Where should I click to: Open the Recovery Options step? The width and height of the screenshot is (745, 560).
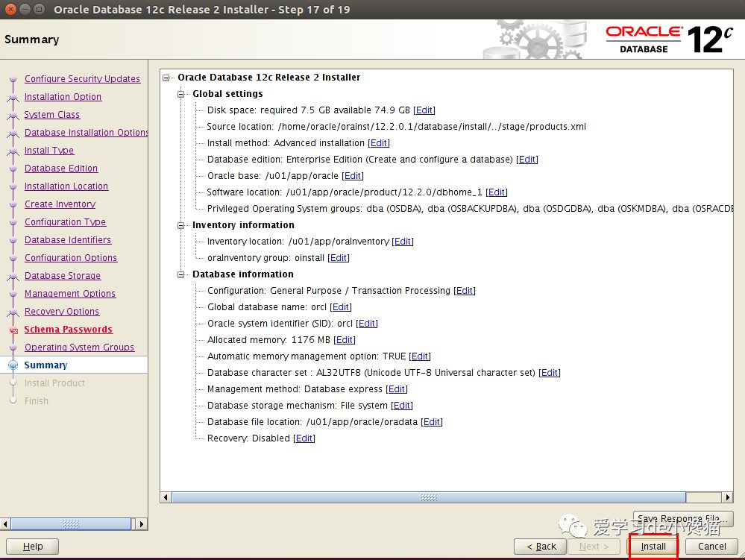click(x=62, y=312)
